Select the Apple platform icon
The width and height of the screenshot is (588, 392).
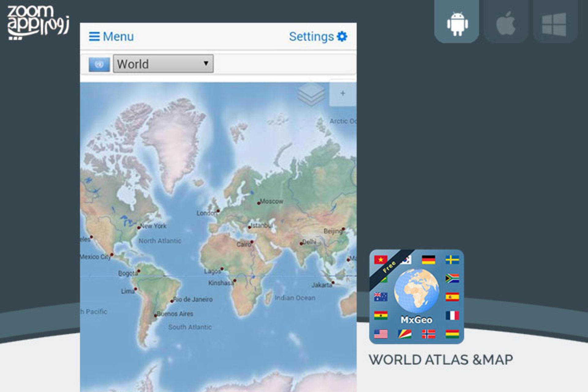pos(506,23)
